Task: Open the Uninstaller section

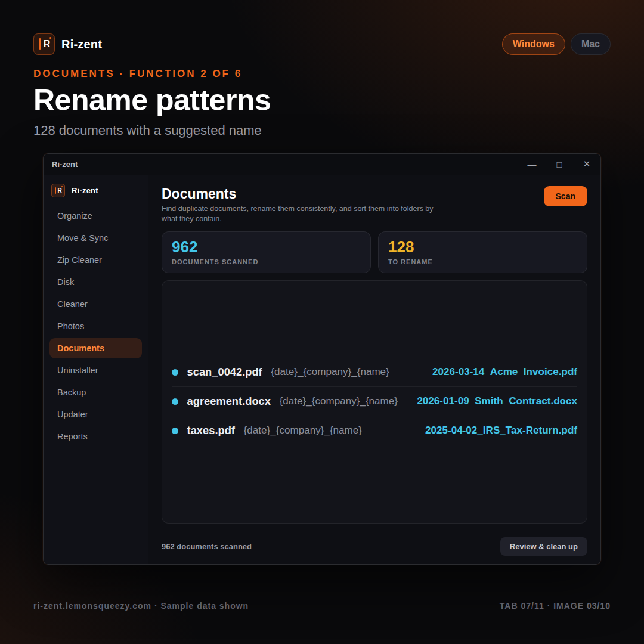Action: 95,370
